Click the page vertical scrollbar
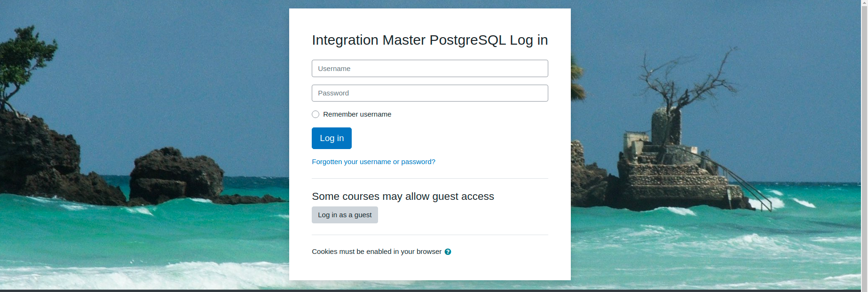This screenshot has width=868, height=292. (864, 145)
